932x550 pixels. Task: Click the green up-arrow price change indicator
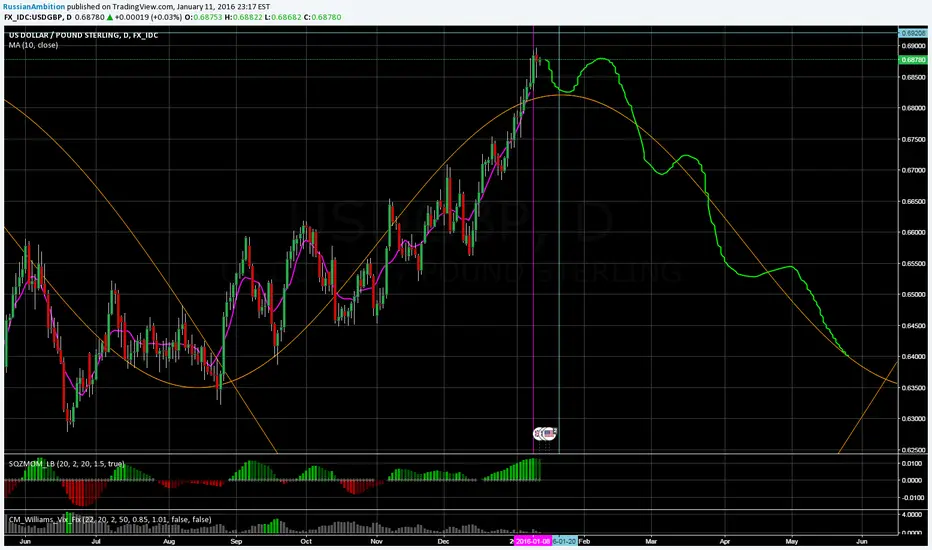click(x=110, y=17)
